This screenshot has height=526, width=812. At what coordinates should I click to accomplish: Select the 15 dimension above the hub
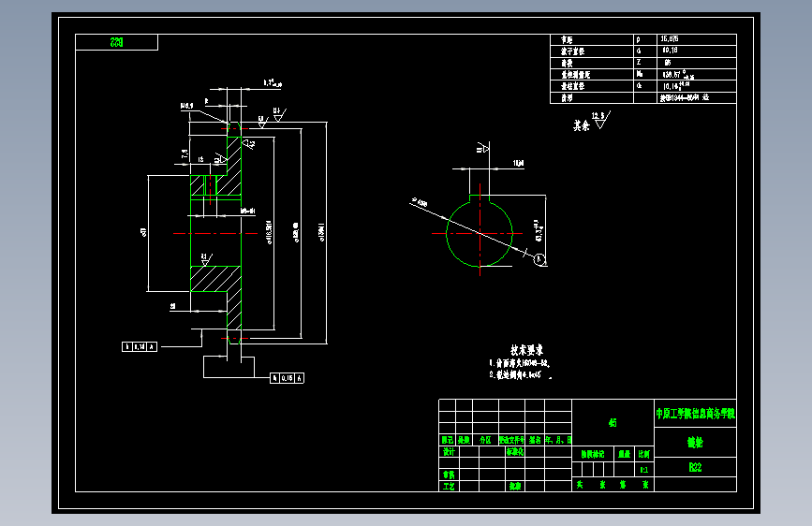201,159
